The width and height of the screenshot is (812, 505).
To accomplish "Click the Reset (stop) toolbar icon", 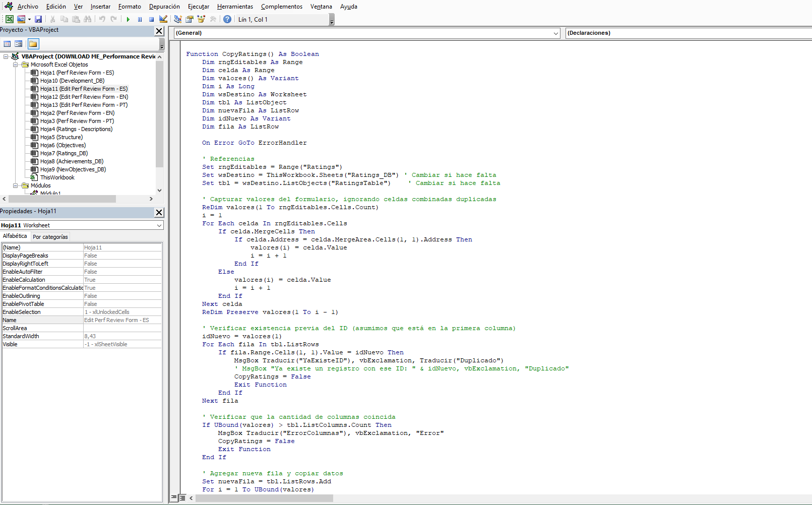I will [x=151, y=19].
